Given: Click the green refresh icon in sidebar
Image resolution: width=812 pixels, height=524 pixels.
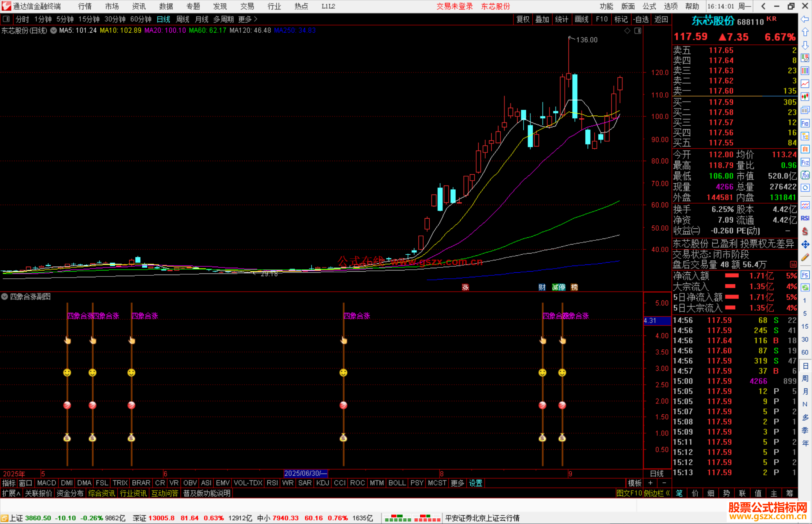Looking at the screenshot, I should pos(805,288).
